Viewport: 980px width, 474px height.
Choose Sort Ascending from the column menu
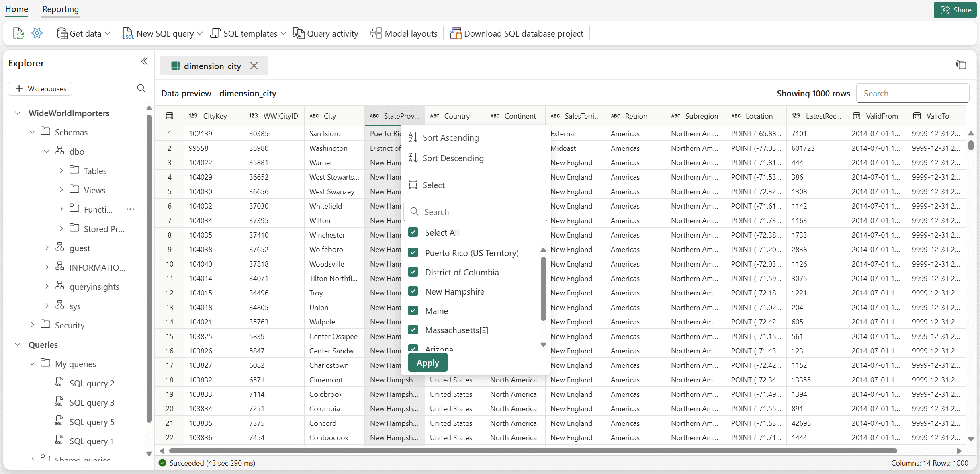[x=450, y=138]
